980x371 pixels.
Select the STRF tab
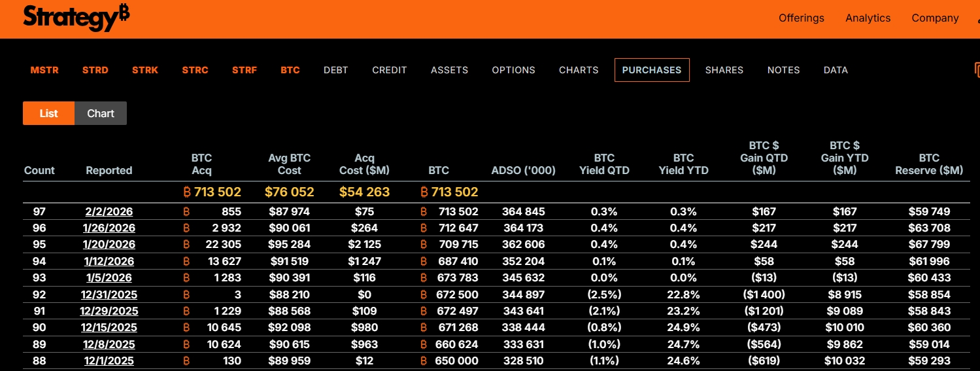tap(245, 70)
